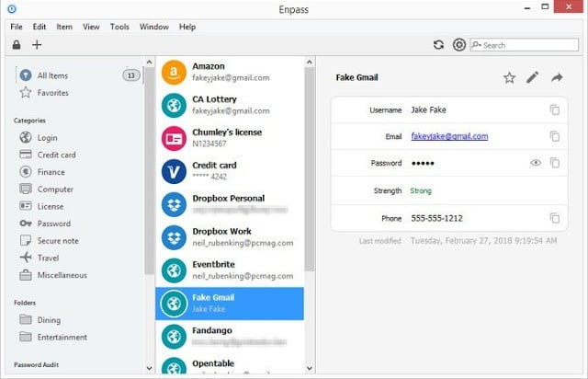Select the Eventbrite globe icon

(174, 270)
